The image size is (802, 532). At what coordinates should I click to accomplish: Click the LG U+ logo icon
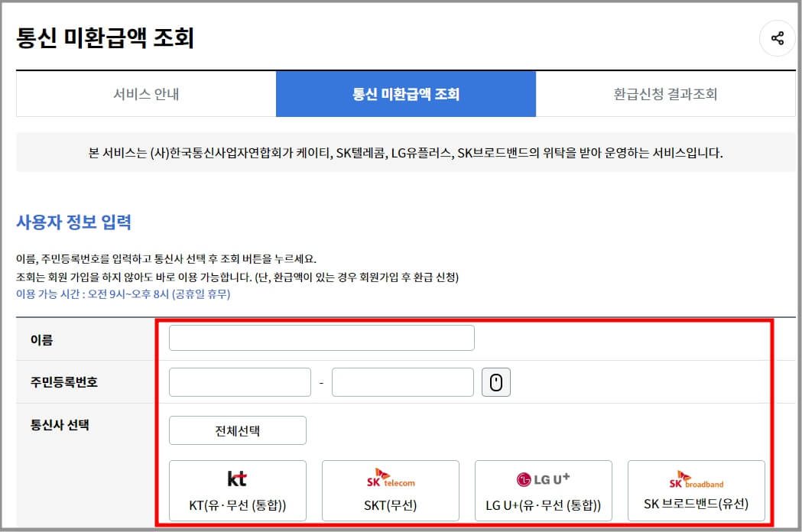click(x=543, y=479)
